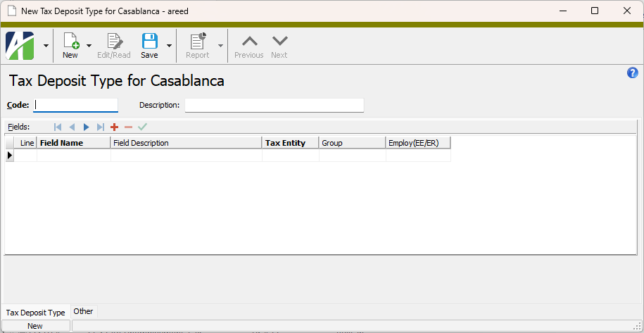Switch to the Other tab
Image resolution: width=644 pixels, height=333 pixels.
coord(83,311)
